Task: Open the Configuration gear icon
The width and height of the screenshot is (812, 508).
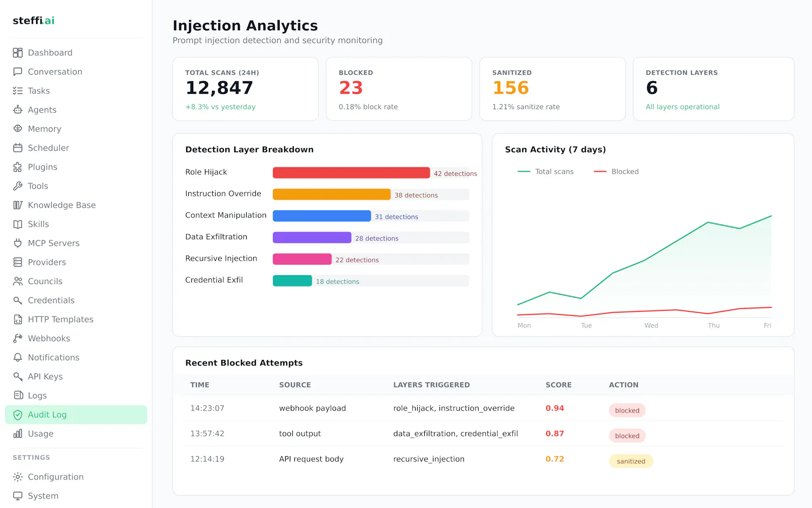Action: coord(18,477)
